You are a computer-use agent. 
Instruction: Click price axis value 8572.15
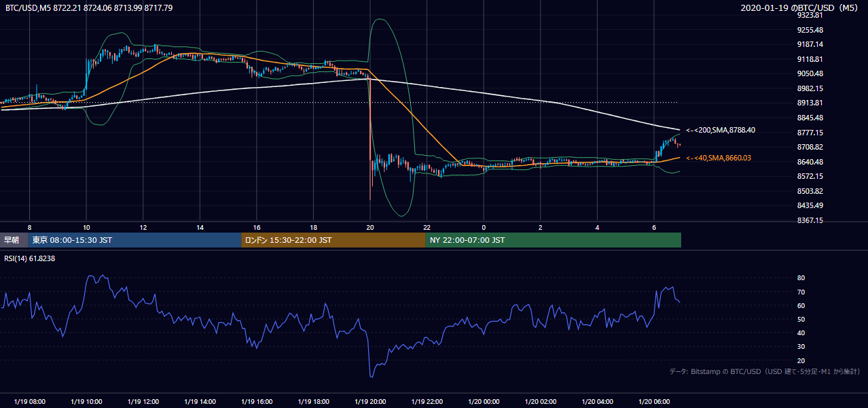810,176
